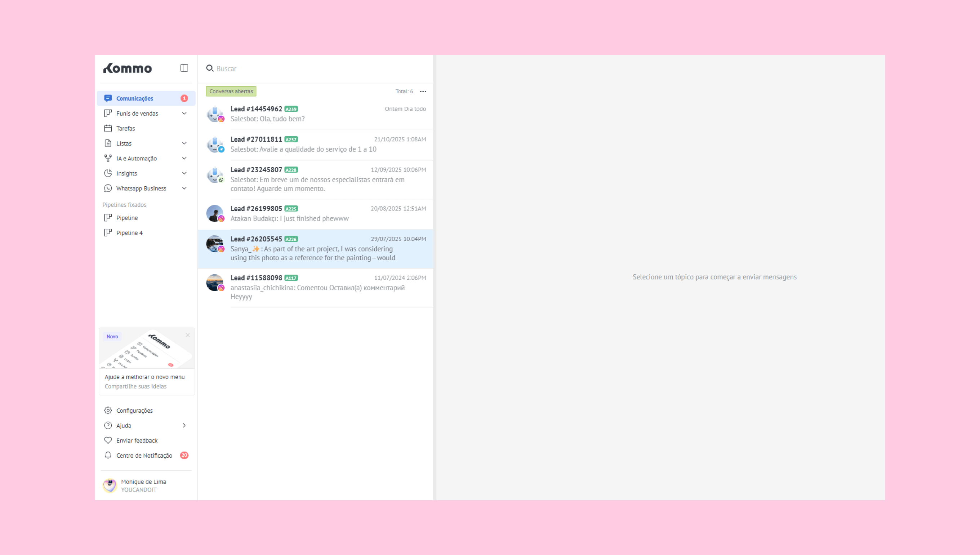
Task: Click the Enviar feedback heart icon
Action: coord(108,441)
